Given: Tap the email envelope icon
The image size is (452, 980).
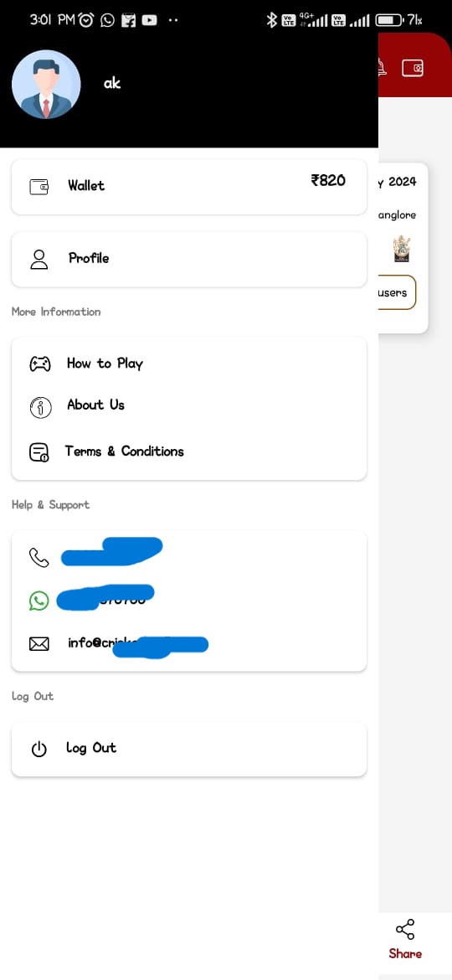Looking at the screenshot, I should (x=39, y=644).
